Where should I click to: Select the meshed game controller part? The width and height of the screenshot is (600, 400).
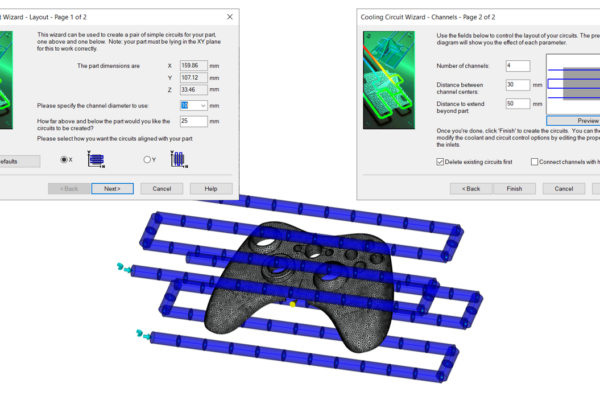(x=300, y=286)
